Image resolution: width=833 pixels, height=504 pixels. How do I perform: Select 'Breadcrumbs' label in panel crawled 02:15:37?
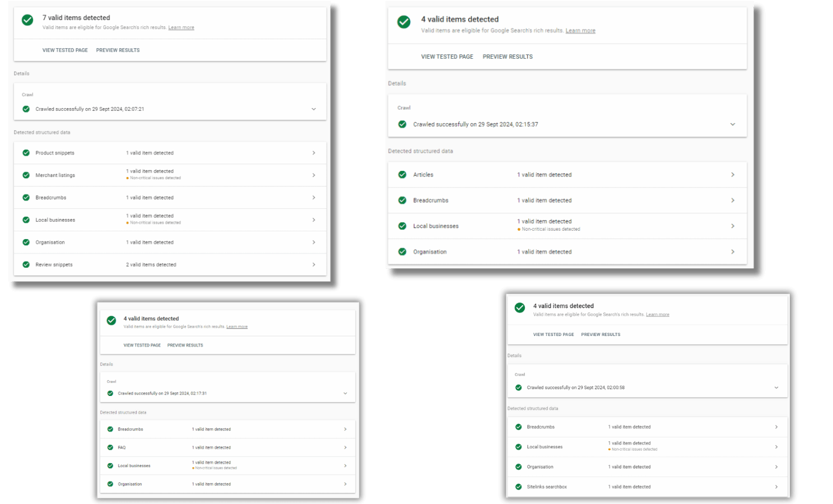[431, 200]
